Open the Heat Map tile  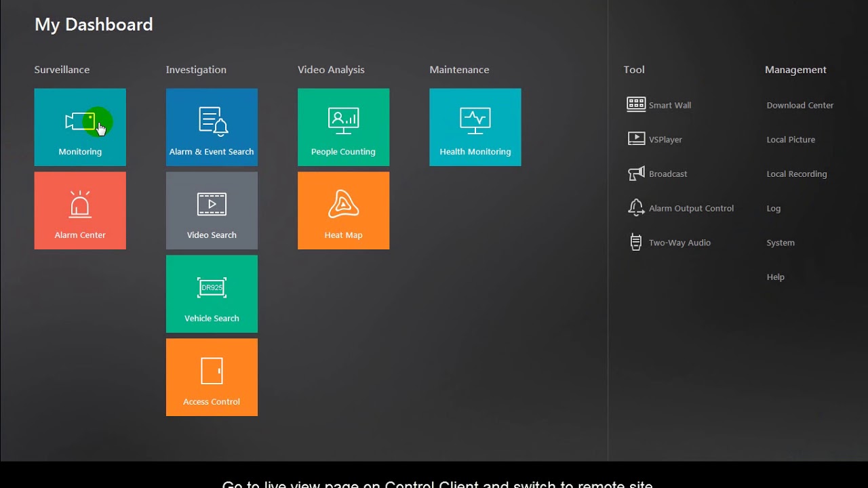tap(343, 211)
